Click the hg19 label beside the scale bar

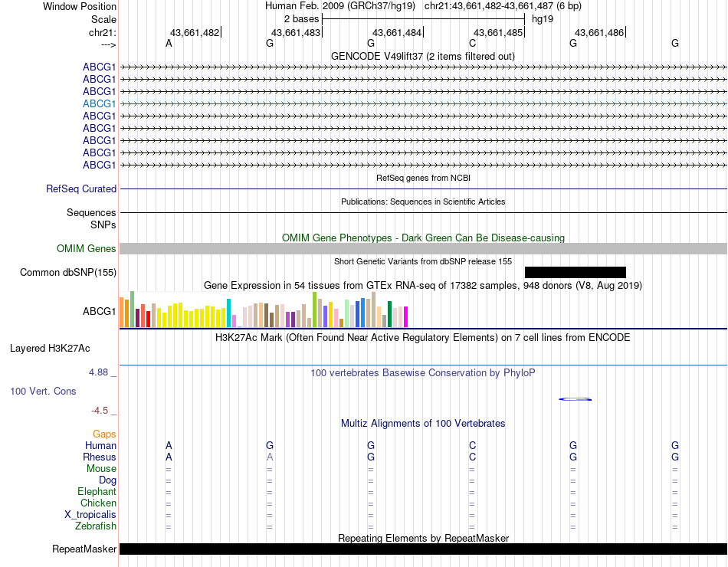point(543,19)
